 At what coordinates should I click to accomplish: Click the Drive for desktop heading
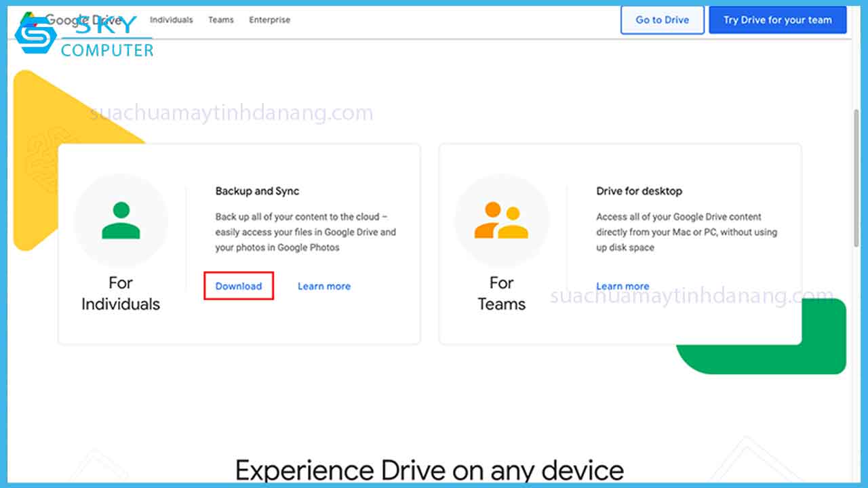pyautogui.click(x=639, y=191)
